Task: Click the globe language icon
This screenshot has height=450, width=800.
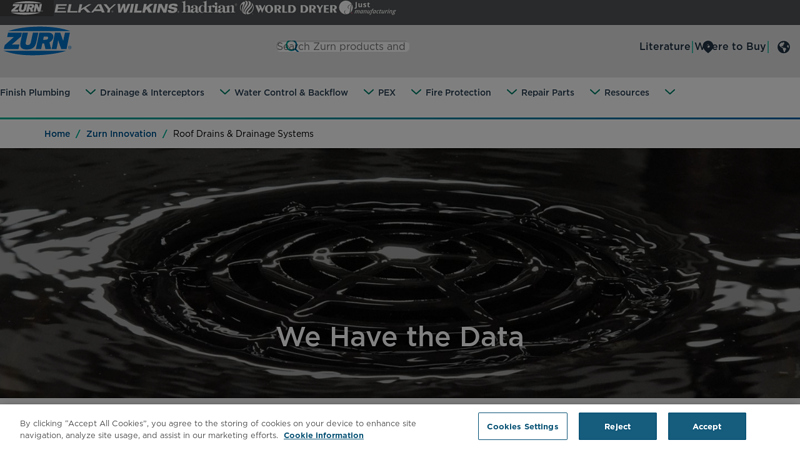Action: coord(783,47)
